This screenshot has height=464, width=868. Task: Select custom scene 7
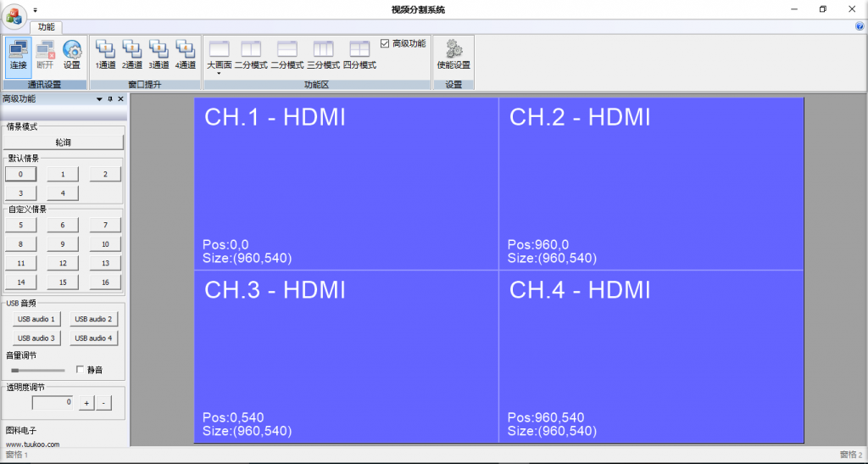click(x=105, y=225)
